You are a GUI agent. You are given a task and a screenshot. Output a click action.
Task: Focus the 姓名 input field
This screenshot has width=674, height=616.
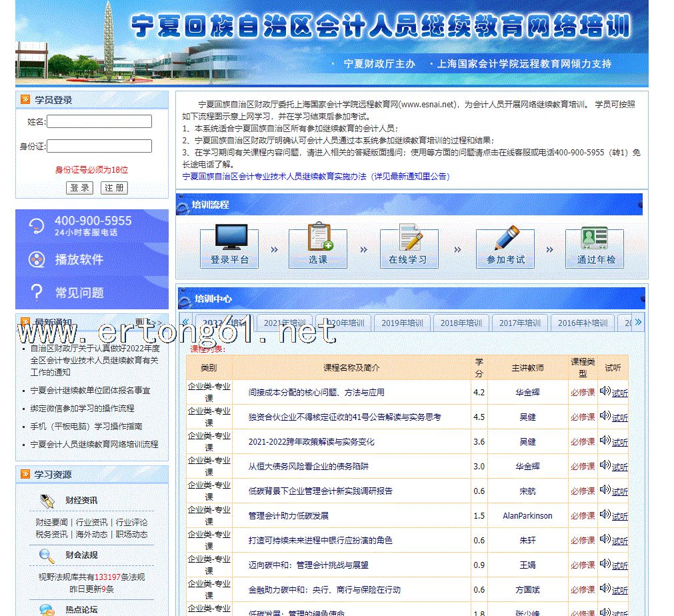tap(99, 122)
